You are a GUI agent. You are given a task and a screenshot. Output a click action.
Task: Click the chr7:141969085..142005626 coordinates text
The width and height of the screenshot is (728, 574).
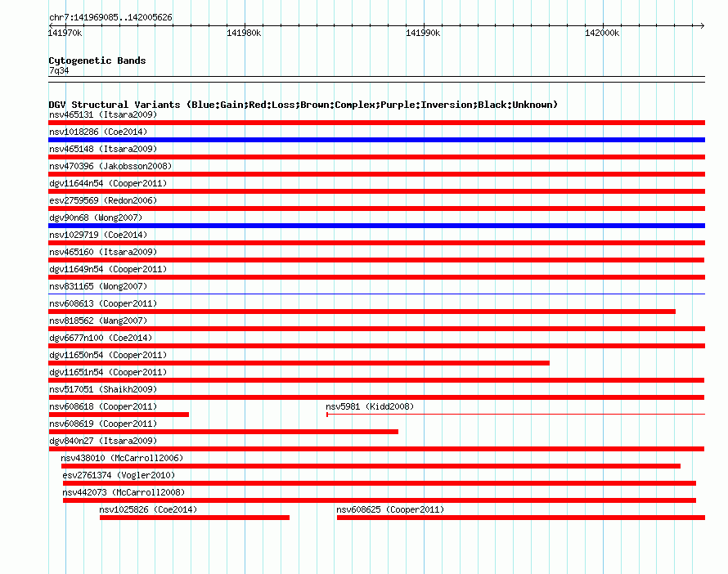(110, 17)
